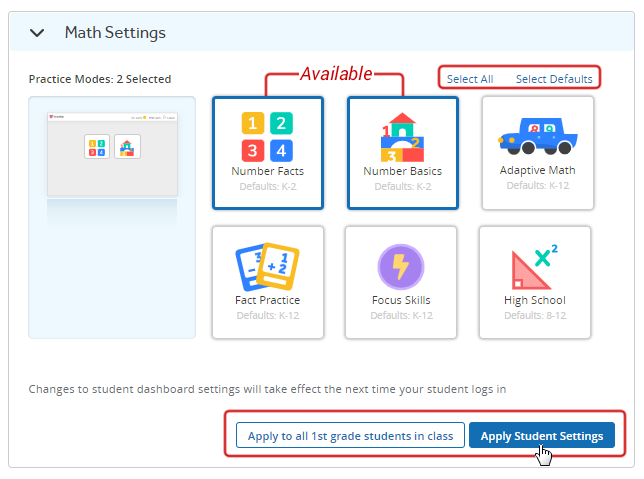Collapse the Math Settings section chevron
Image resolution: width=644 pixels, height=479 pixels.
(x=37, y=33)
